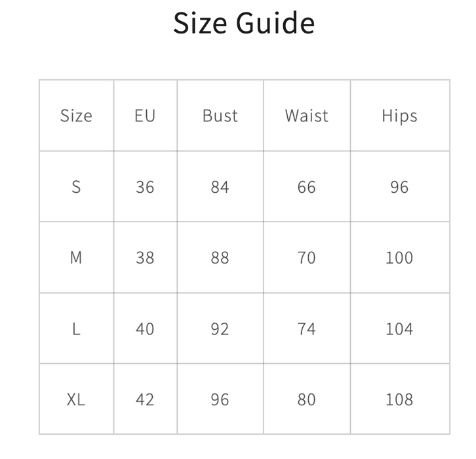Click bust value 88 in M row

[220, 258]
